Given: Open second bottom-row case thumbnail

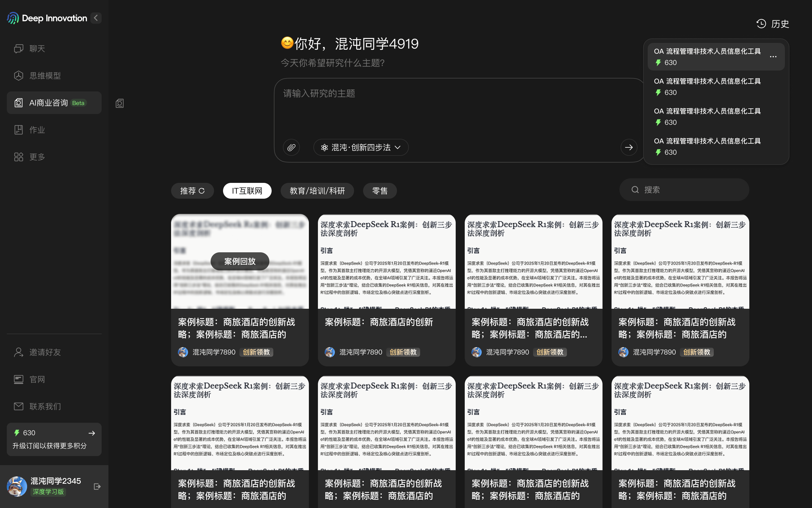Looking at the screenshot, I should [x=387, y=423].
